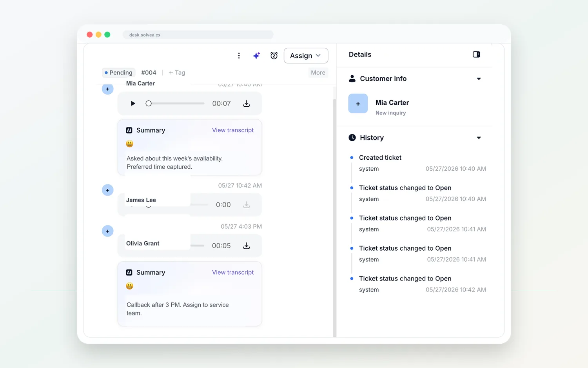
Task: Click the Pending status badge
Action: pyautogui.click(x=118, y=73)
